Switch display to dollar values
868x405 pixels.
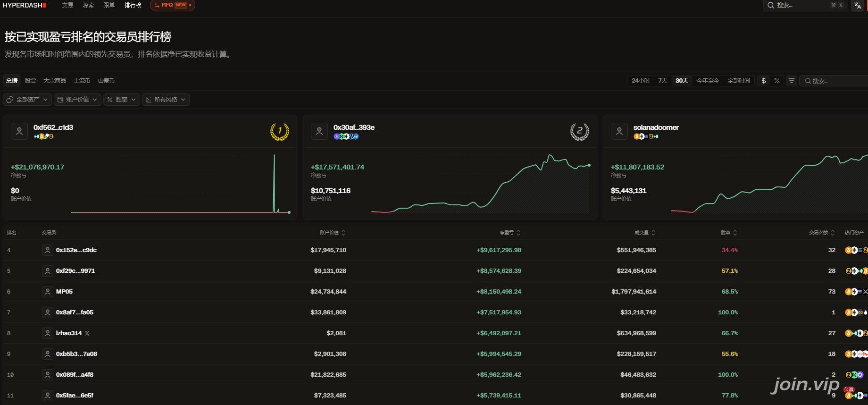[764, 81]
